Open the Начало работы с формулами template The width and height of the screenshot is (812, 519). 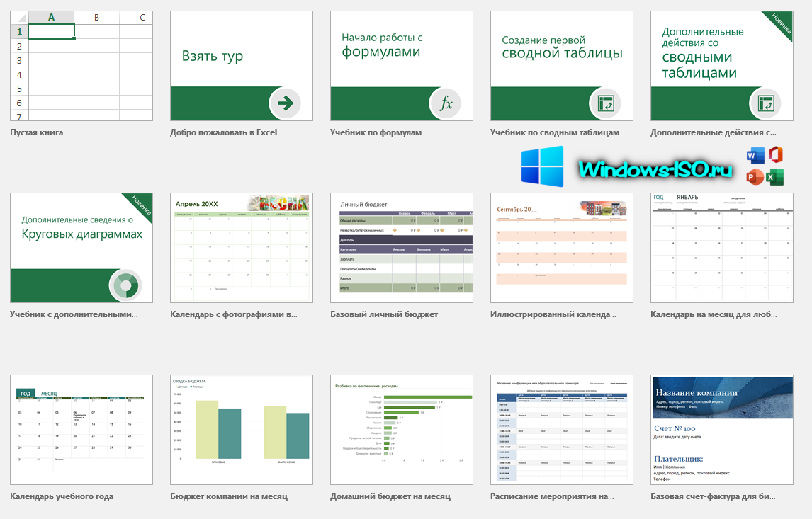click(x=401, y=66)
